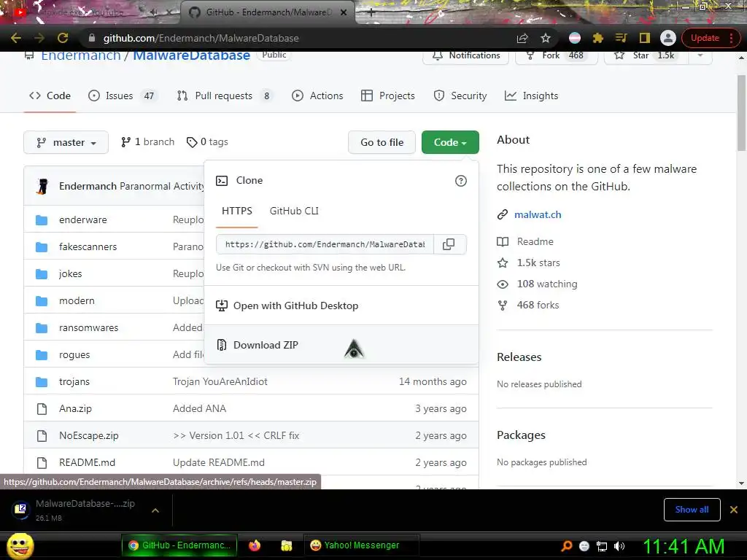View the 1.5k stars link
Image resolution: width=747 pixels, height=560 pixels.
[538, 262]
